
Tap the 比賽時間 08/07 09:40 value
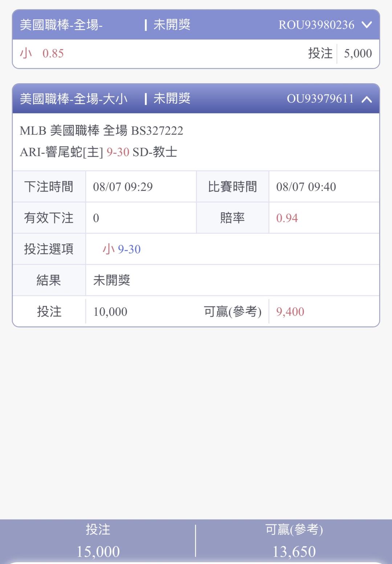pyautogui.click(x=306, y=187)
